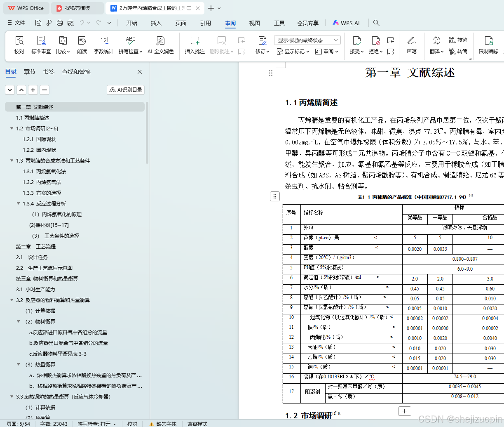This screenshot has width=504, height=427.
Task: Click the add row plus button below table
Action: (404, 411)
